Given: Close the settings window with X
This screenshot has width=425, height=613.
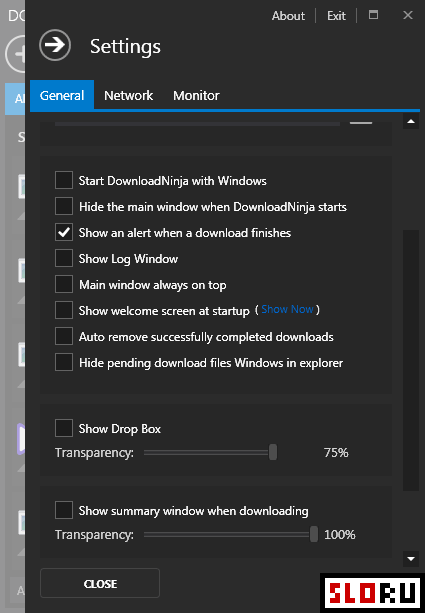Looking at the screenshot, I should (408, 15).
